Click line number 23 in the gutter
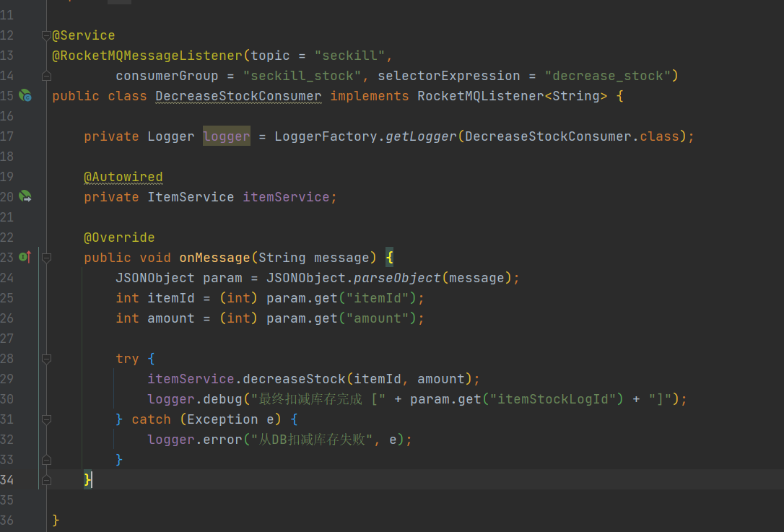 click(6, 258)
